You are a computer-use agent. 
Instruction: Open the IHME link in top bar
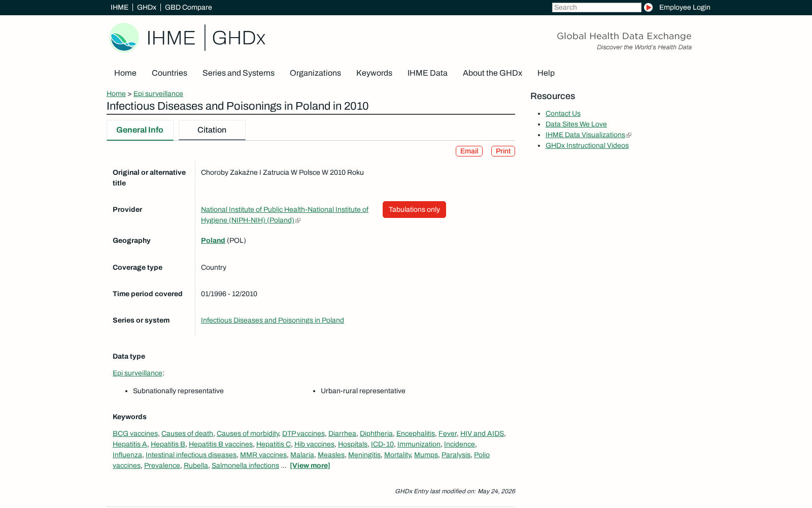click(x=119, y=7)
